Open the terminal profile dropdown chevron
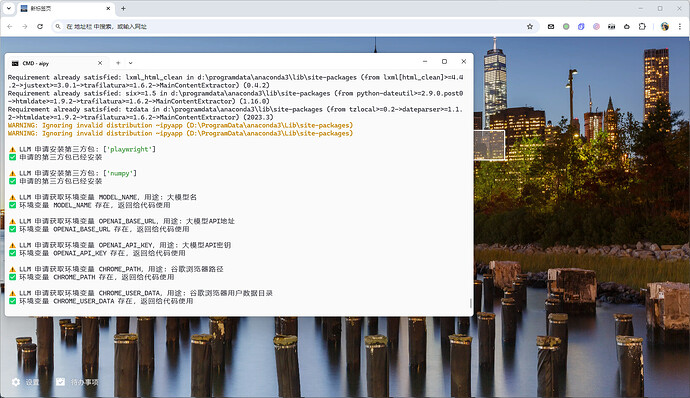The image size is (690, 398). coord(130,63)
